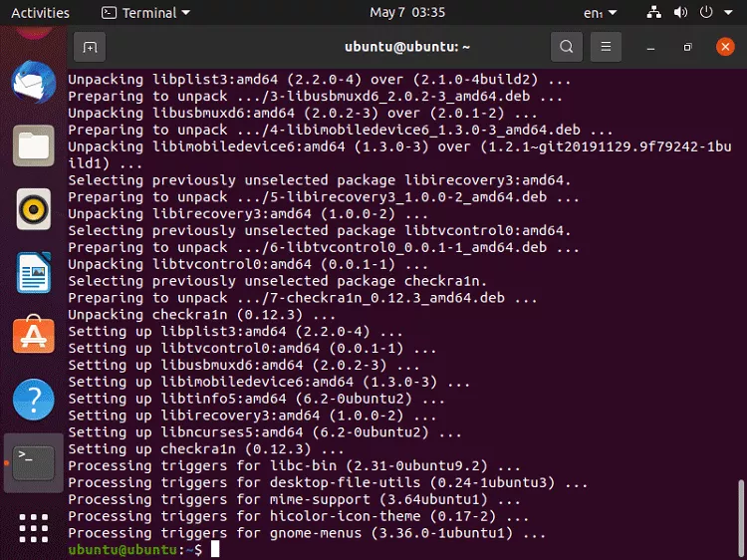747x560 pixels.
Task: Click the volume speaker icon
Action: (680, 12)
